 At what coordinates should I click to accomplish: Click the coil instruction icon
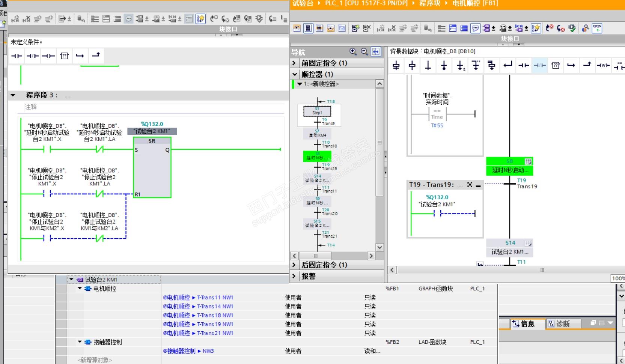tap(48, 56)
